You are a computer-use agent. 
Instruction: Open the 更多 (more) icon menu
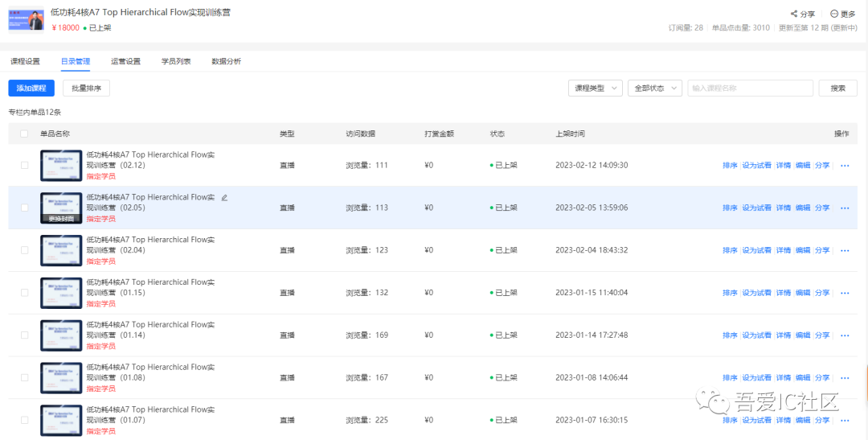point(833,14)
